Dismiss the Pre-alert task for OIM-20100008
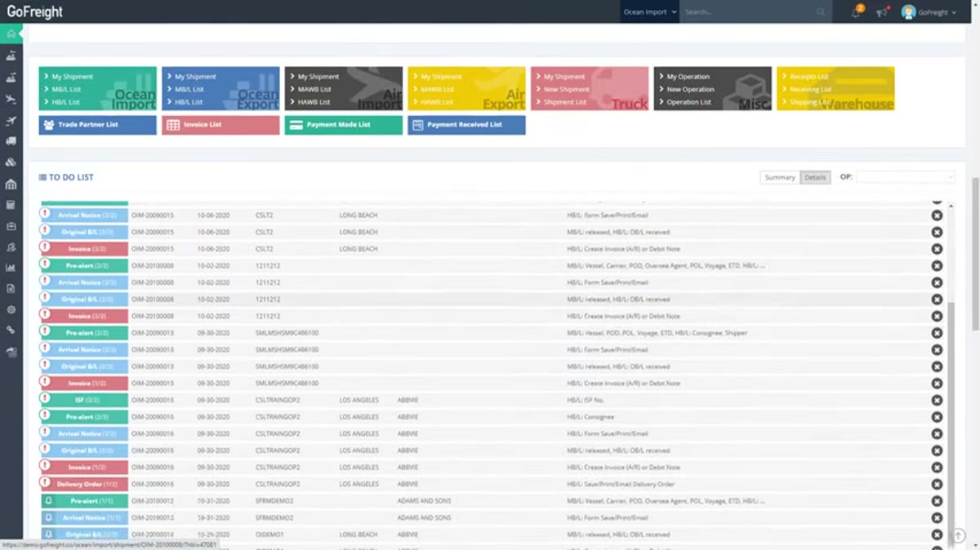 click(937, 266)
